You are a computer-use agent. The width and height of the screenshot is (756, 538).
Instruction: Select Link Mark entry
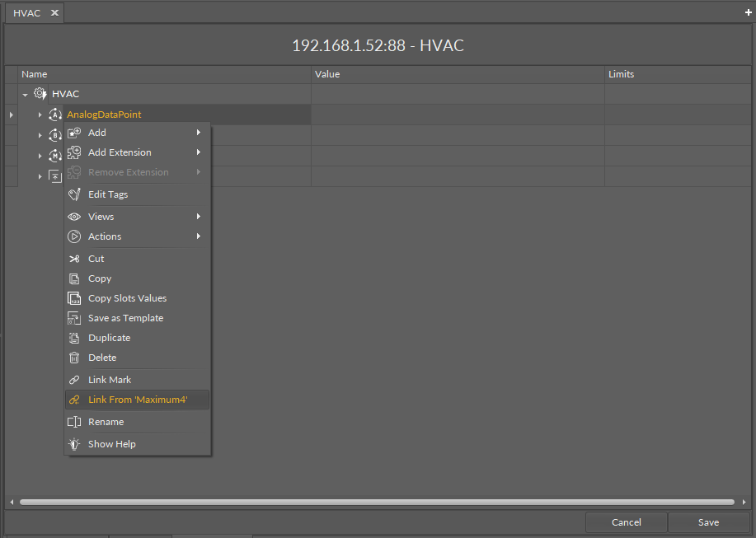point(138,380)
